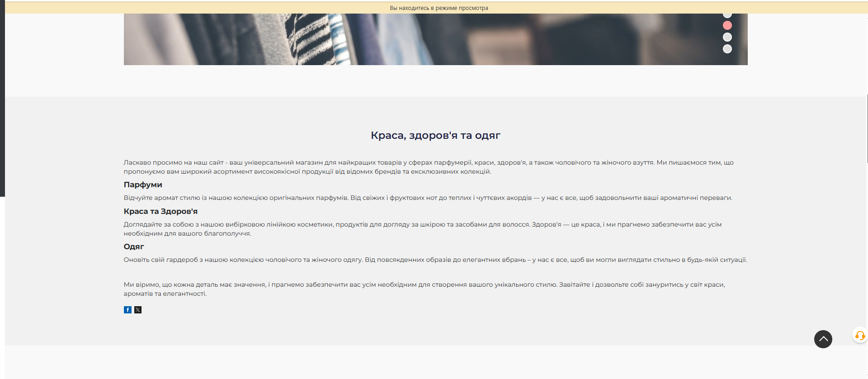This screenshot has height=379, width=868.
Task: Click the "Одяг" subheading
Action: [134, 246]
